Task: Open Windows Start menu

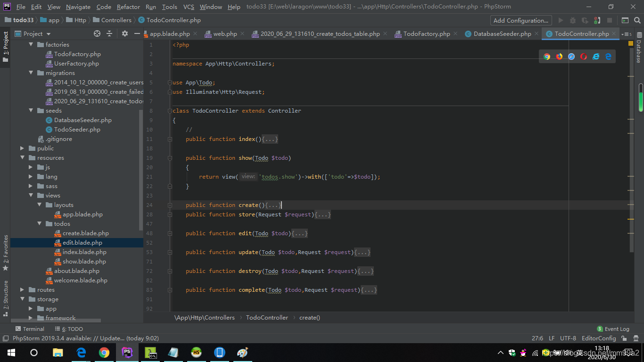Action: (11, 353)
